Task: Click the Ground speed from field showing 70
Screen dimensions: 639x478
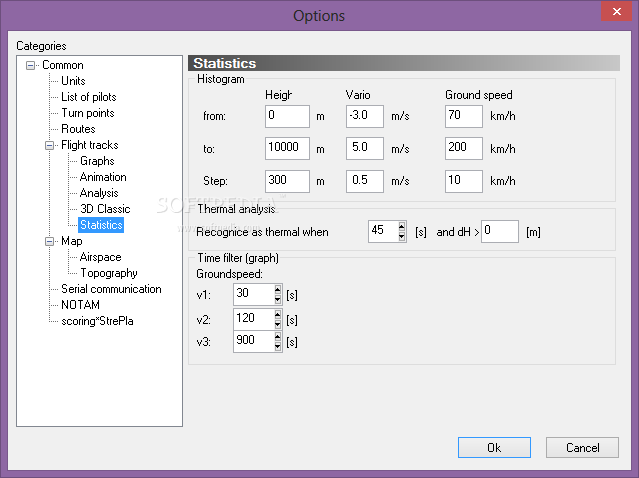Action: (x=464, y=117)
